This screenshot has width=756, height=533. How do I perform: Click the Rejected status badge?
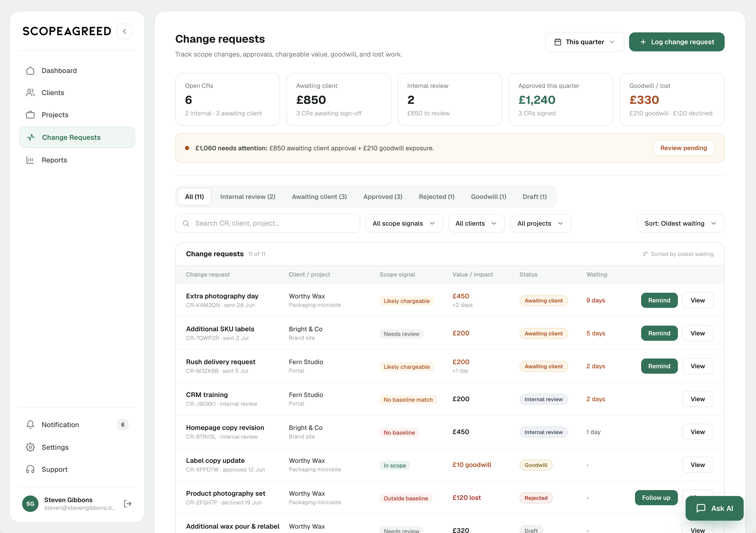536,498
